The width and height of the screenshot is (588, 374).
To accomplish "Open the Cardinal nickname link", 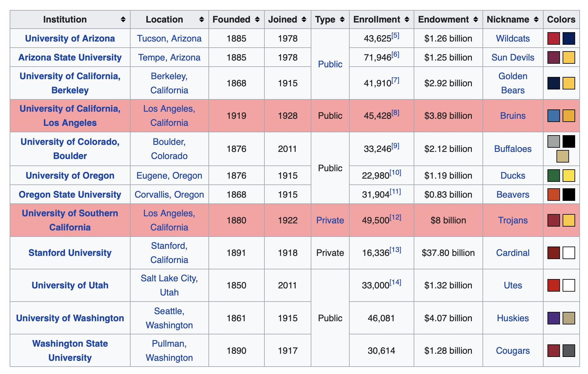I will [x=513, y=253].
